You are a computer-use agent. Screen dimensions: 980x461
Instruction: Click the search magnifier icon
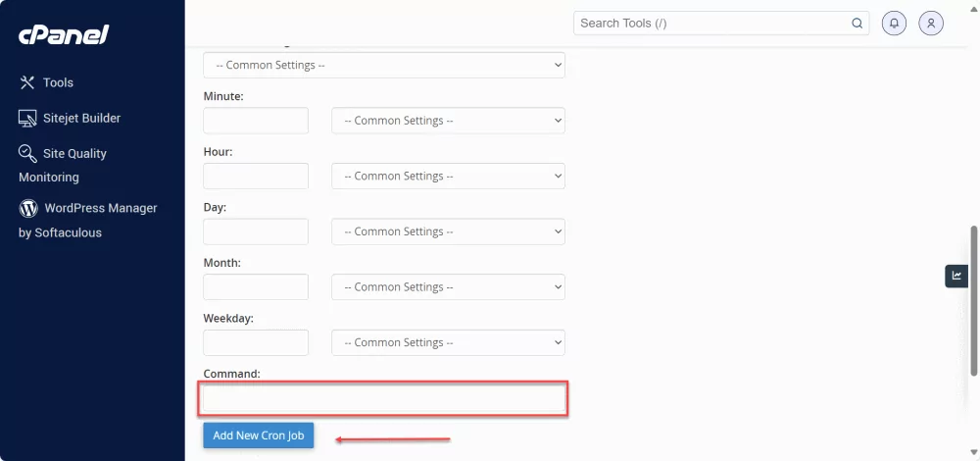857,24
